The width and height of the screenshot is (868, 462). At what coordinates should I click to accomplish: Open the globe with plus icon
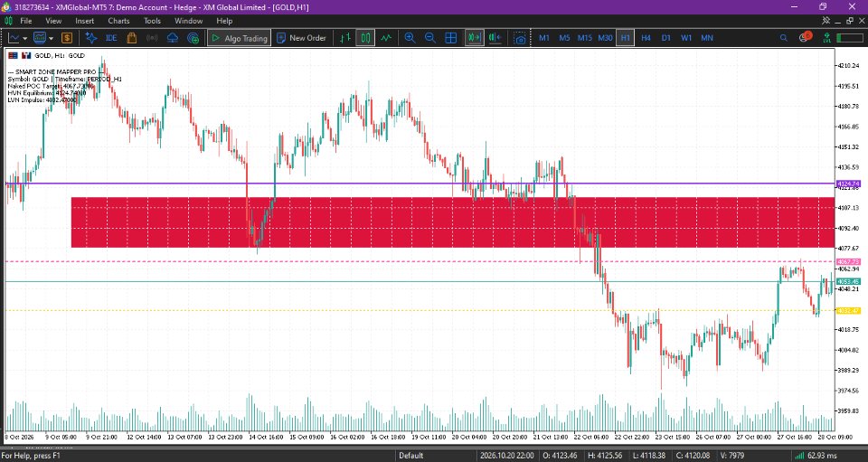click(x=193, y=38)
